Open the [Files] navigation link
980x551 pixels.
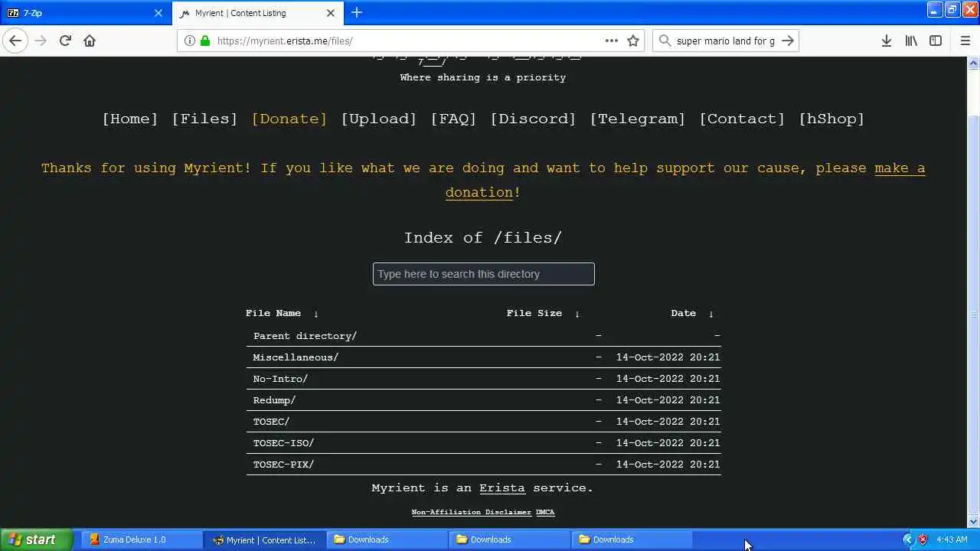(204, 119)
